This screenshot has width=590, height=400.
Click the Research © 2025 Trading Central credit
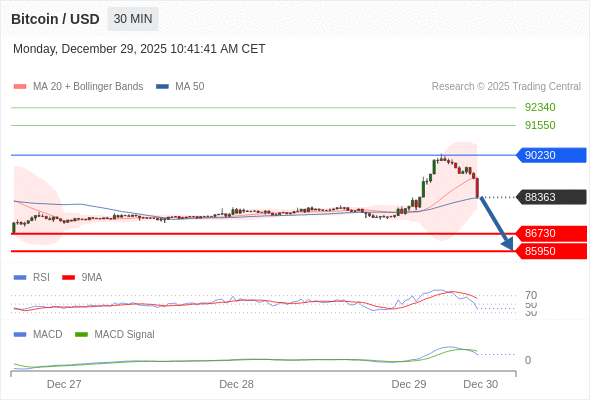(506, 87)
